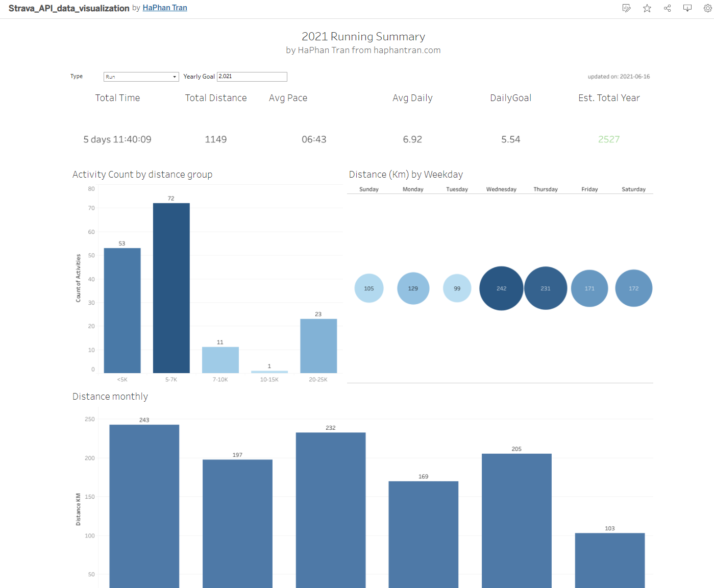Click the Est. Total Year value 2527

pyautogui.click(x=609, y=139)
